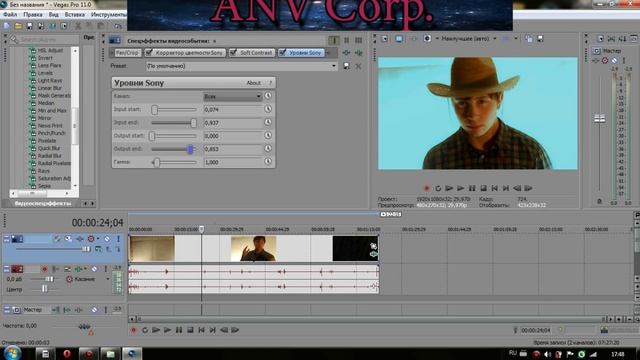Click the New project toolbar icon
This screenshot has width=640, height=360.
(7, 26)
